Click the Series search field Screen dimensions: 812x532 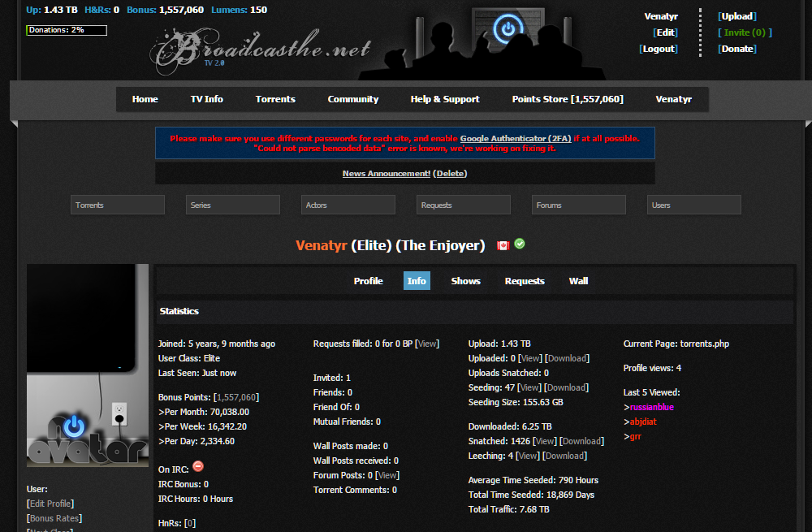[x=232, y=205]
